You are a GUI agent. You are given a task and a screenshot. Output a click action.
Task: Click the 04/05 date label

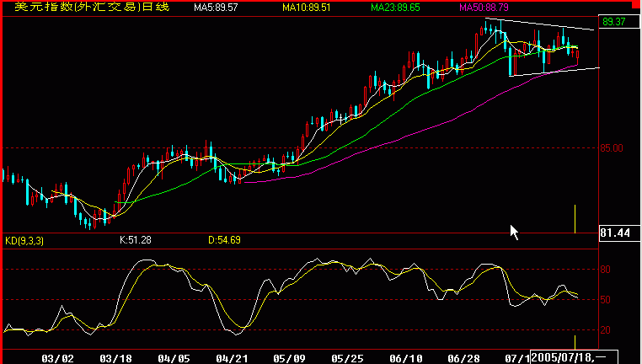pyautogui.click(x=174, y=359)
